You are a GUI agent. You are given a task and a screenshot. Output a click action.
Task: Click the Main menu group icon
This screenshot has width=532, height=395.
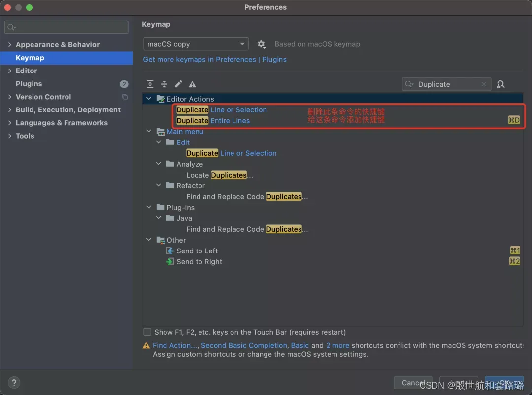coord(160,131)
